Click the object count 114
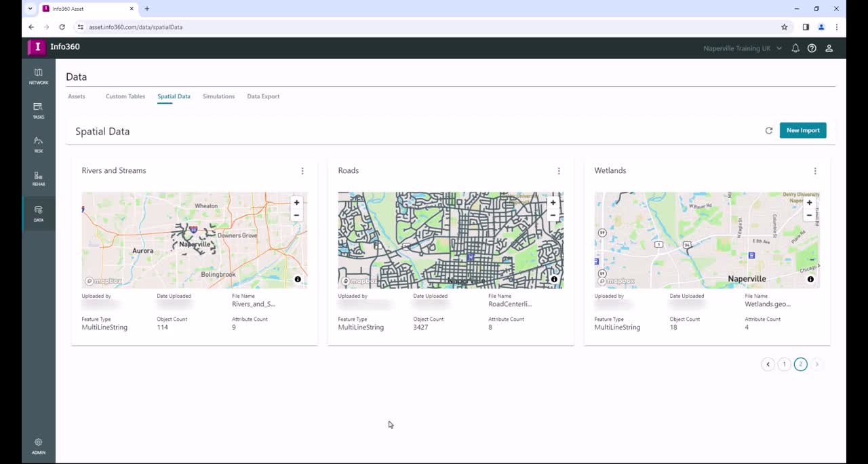The width and height of the screenshot is (868, 464). [162, 328]
